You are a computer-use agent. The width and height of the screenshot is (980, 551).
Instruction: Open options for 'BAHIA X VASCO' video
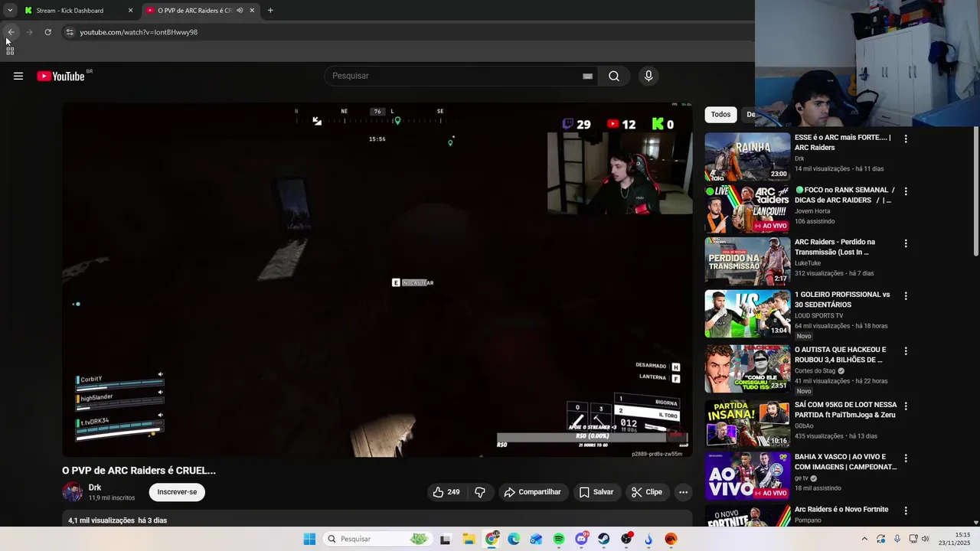coord(906,458)
